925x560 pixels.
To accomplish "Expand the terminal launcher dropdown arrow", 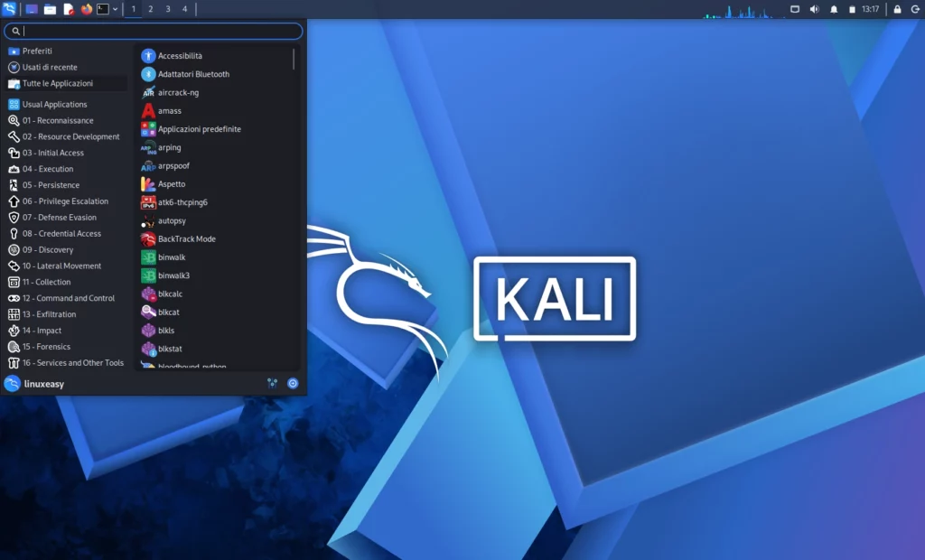I will (x=115, y=9).
